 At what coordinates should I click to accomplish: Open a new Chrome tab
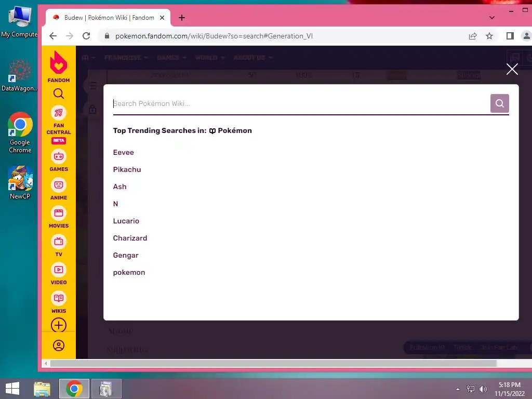pos(182,18)
